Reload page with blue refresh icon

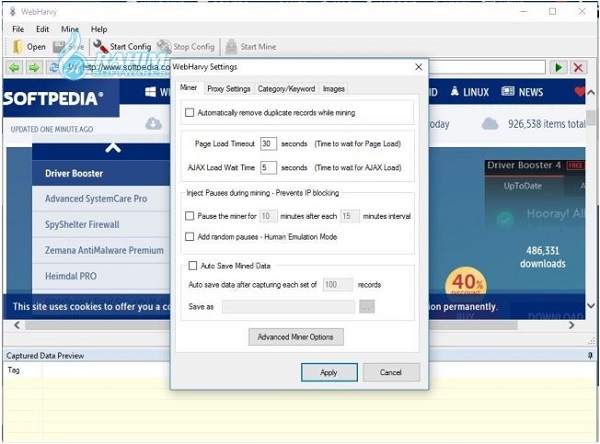coord(54,68)
